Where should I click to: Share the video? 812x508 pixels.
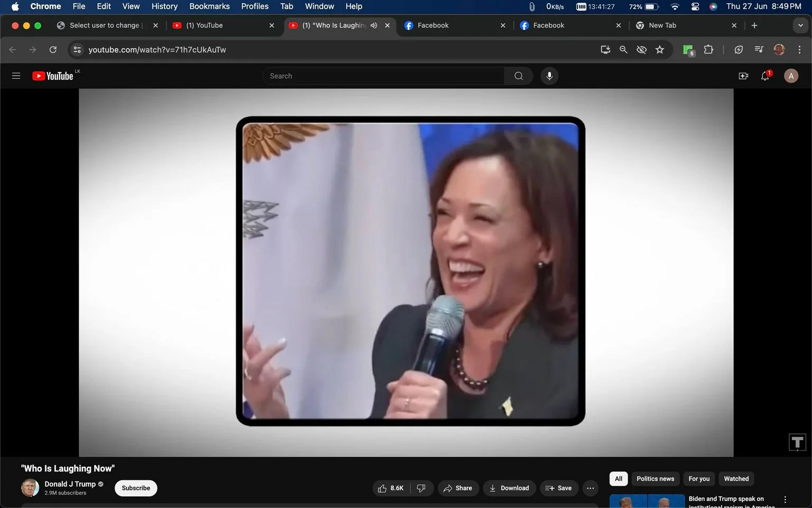click(x=458, y=488)
